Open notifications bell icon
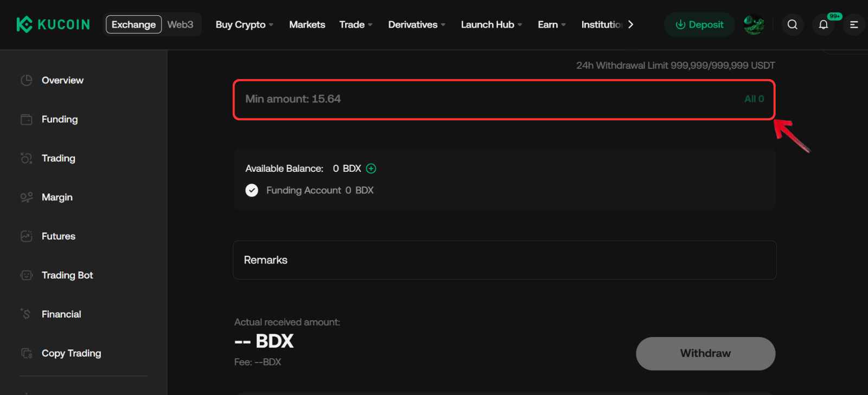868x395 pixels. pyautogui.click(x=824, y=24)
